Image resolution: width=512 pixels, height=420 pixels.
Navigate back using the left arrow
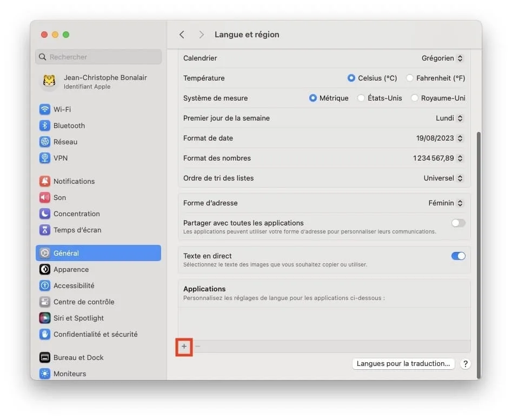pyautogui.click(x=182, y=34)
